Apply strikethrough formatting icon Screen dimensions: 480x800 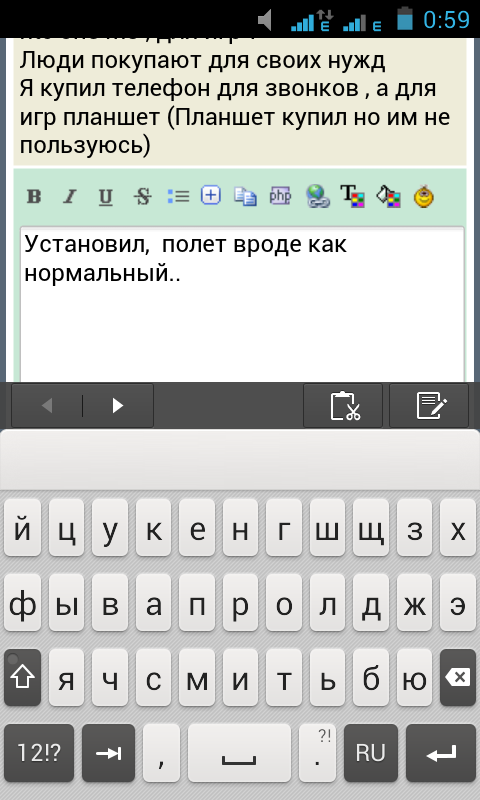pyautogui.click(x=142, y=196)
